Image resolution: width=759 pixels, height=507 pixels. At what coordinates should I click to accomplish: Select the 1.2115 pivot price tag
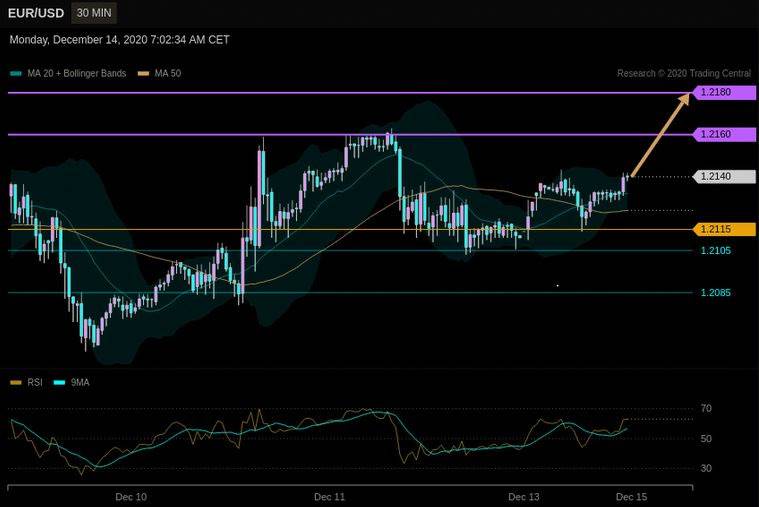click(724, 229)
